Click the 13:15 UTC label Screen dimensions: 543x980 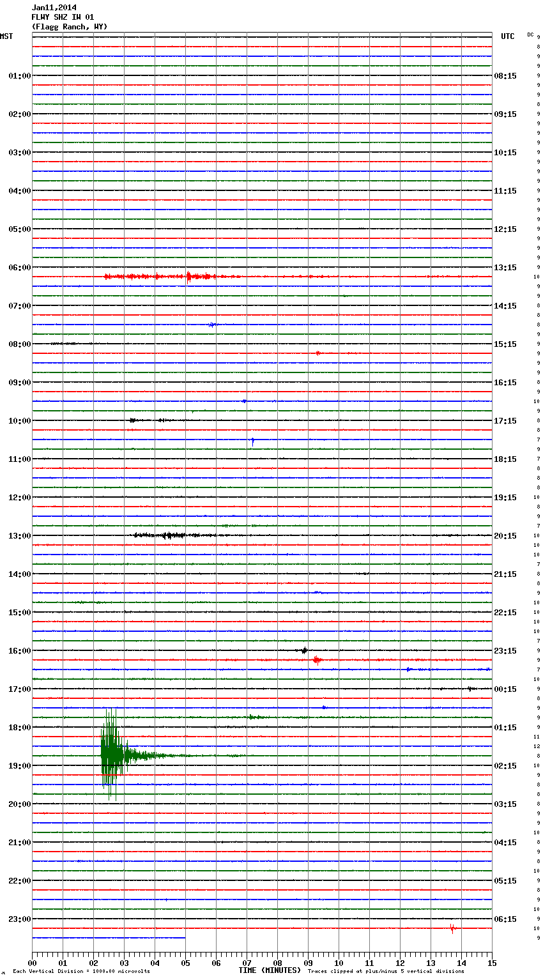tap(505, 268)
